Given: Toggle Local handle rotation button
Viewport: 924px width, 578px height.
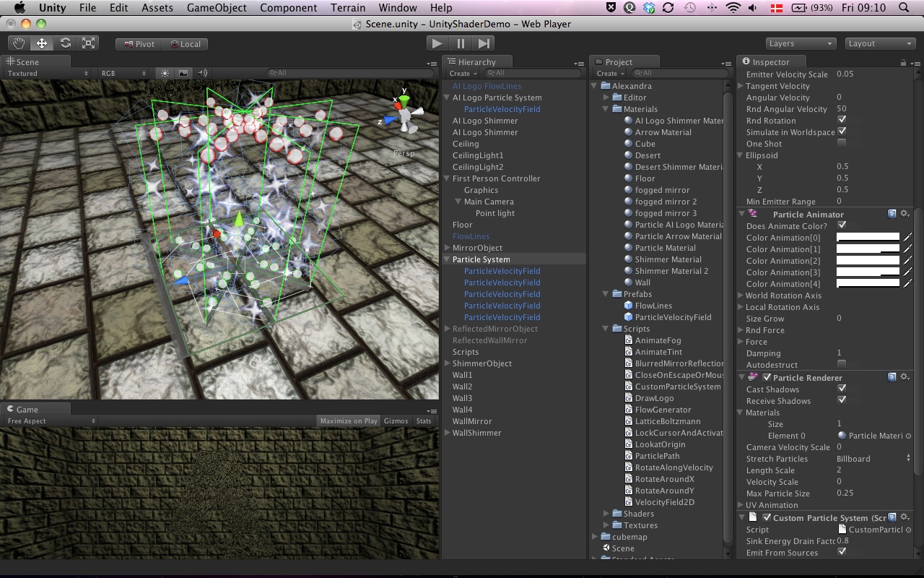Looking at the screenshot, I should click(x=185, y=44).
